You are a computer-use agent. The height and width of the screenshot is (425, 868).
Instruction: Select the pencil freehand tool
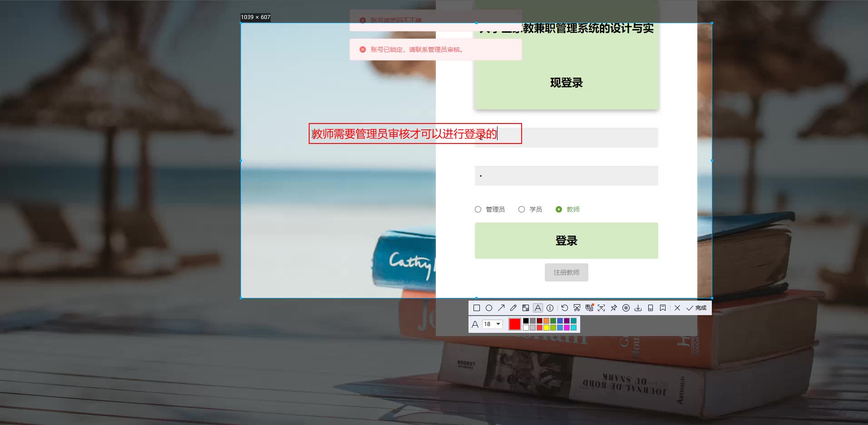pyautogui.click(x=513, y=308)
